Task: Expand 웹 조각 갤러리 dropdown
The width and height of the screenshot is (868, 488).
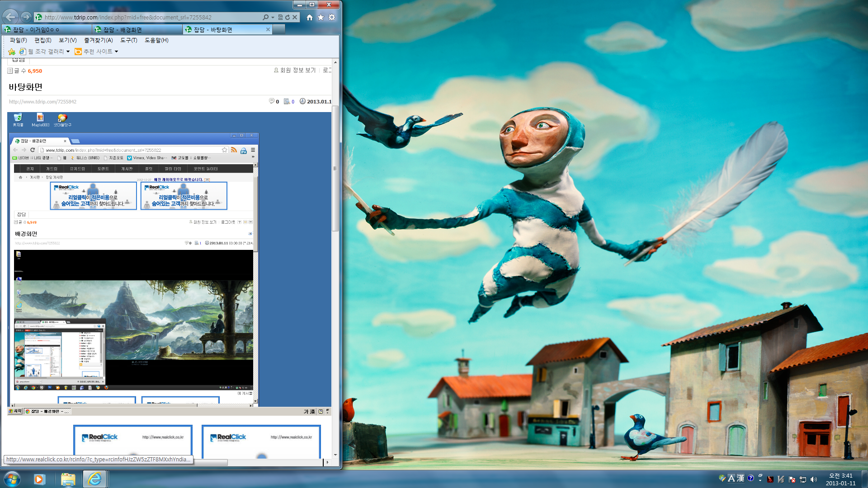Action: pos(68,52)
